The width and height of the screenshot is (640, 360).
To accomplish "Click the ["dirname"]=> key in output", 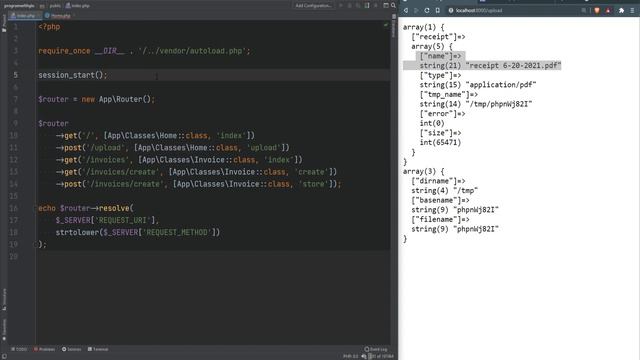I will (438, 181).
